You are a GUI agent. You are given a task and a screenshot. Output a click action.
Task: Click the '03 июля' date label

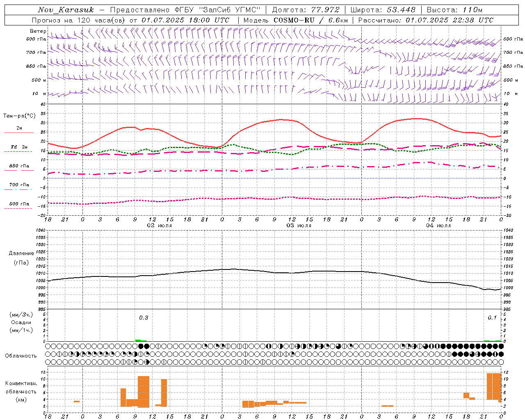(299, 226)
